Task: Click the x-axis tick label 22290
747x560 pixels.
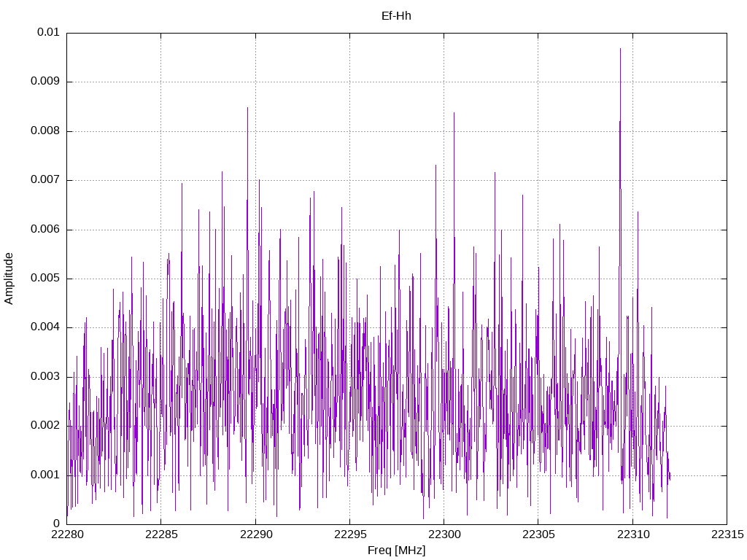Action: [x=255, y=534]
